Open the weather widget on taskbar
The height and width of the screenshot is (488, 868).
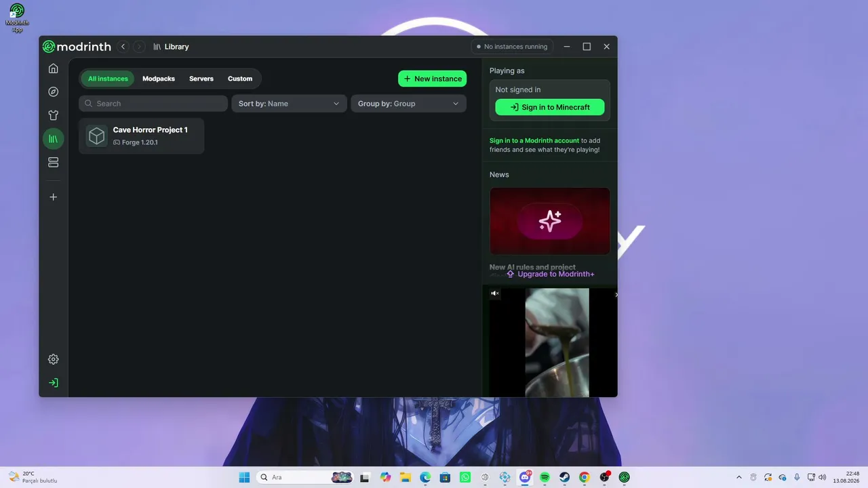33,477
